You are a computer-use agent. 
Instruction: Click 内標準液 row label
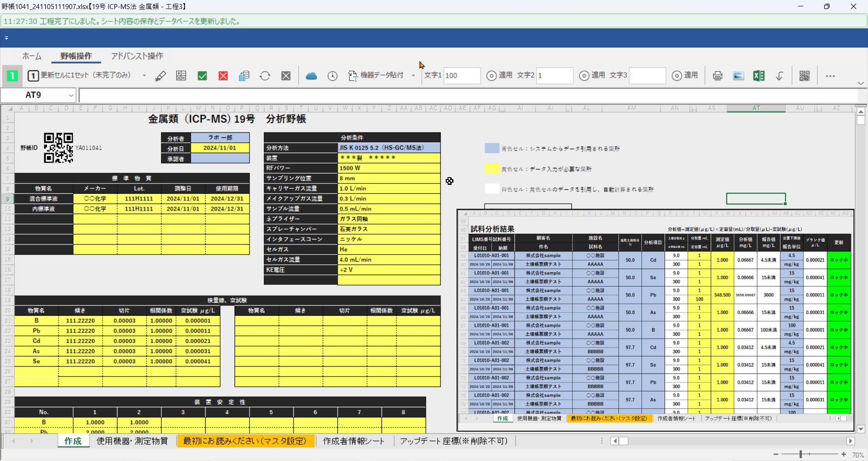tap(43, 209)
